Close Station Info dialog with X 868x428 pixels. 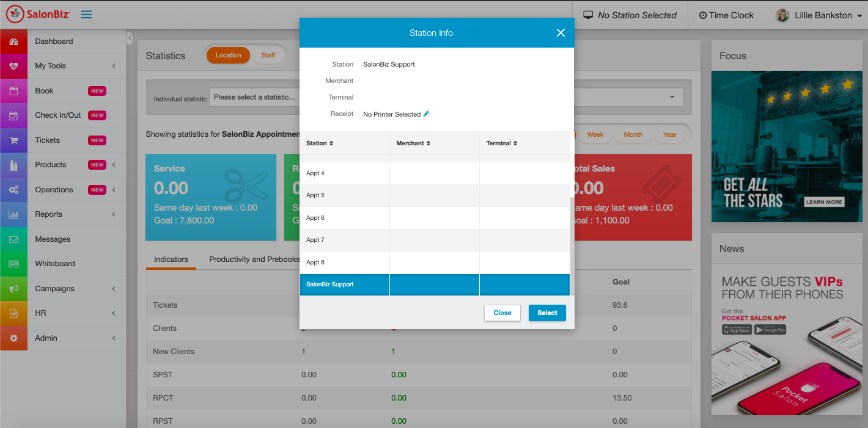(561, 33)
